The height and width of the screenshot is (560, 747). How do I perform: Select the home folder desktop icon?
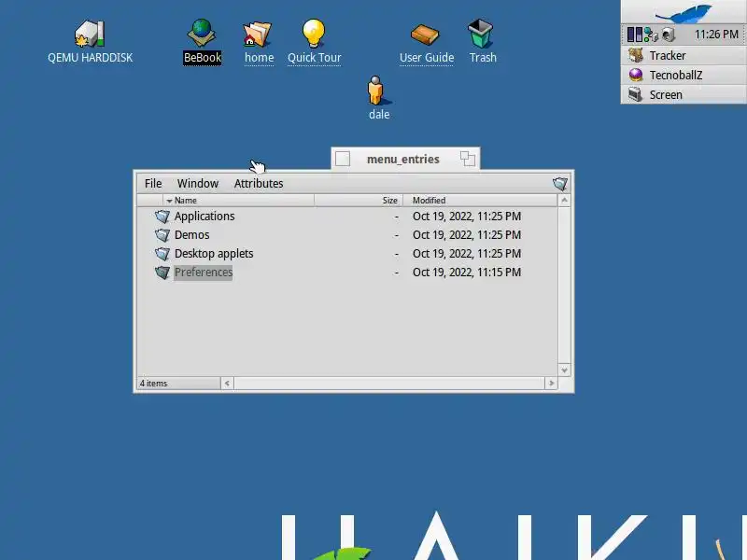pos(258,35)
